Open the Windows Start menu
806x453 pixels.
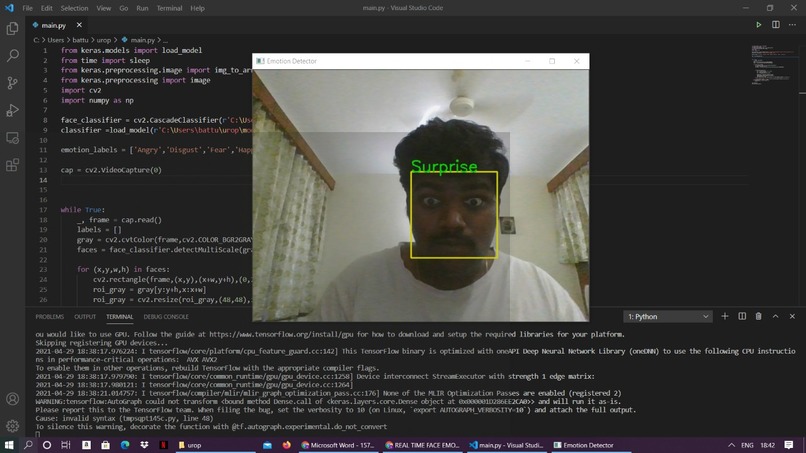9,445
